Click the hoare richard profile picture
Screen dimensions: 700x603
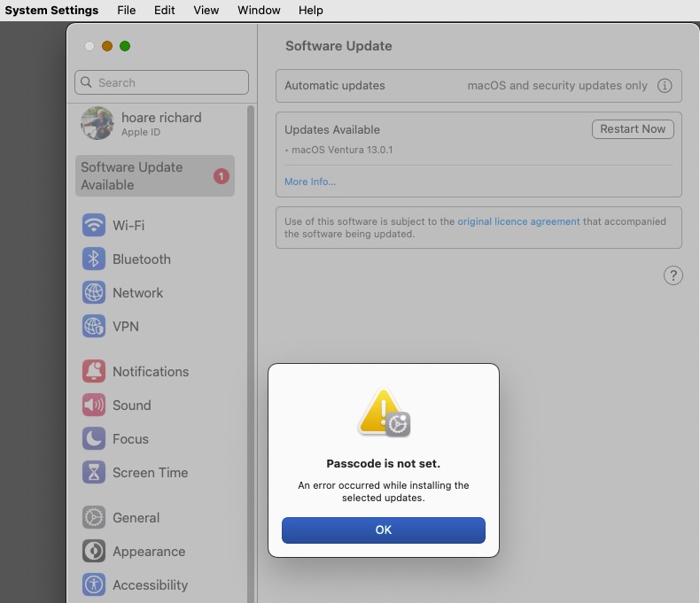pos(97,123)
